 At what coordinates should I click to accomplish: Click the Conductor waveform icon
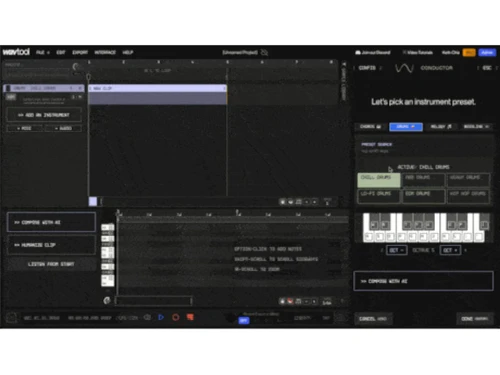tap(404, 68)
